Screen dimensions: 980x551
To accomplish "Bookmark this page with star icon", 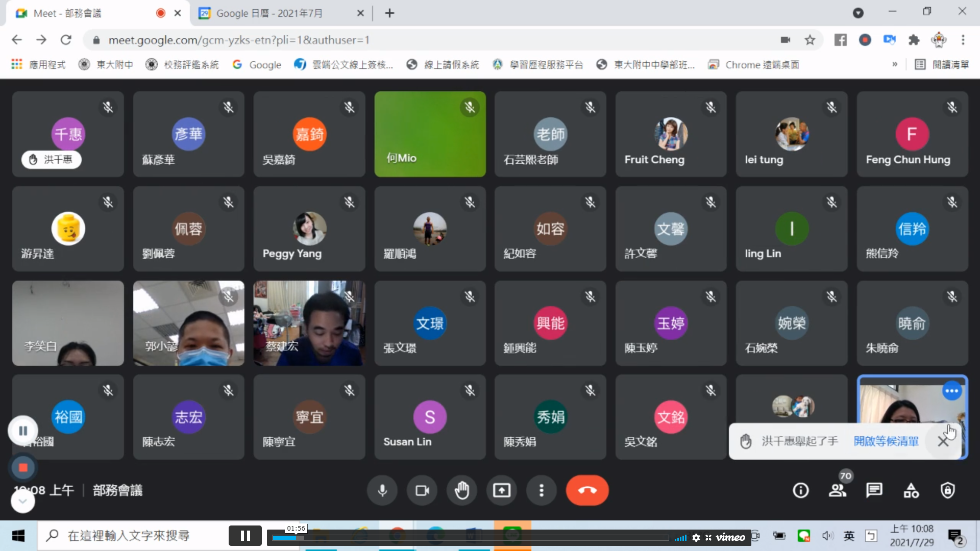I will coord(810,40).
